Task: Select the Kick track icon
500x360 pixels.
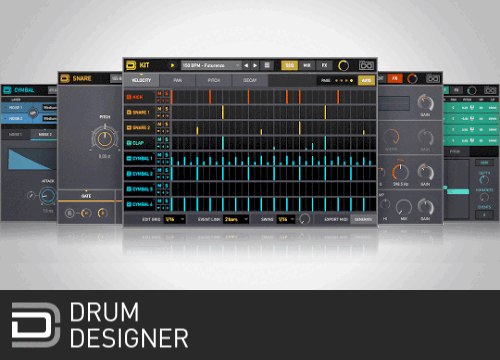Action: pyautogui.click(x=129, y=97)
